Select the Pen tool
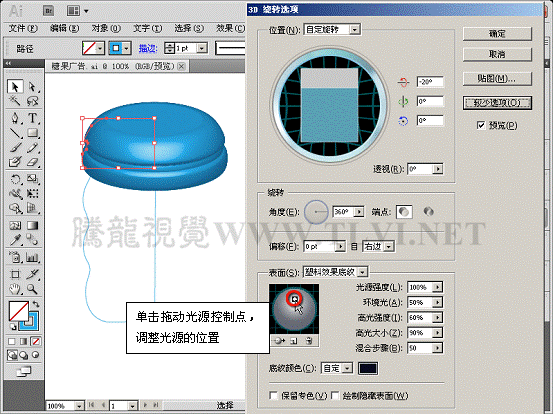The width and height of the screenshot is (553, 414). [15, 117]
